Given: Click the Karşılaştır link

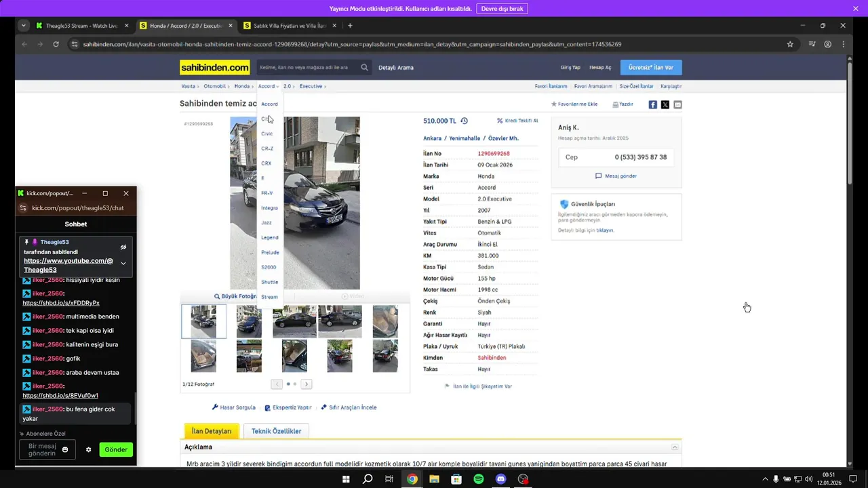Looking at the screenshot, I should [671, 86].
